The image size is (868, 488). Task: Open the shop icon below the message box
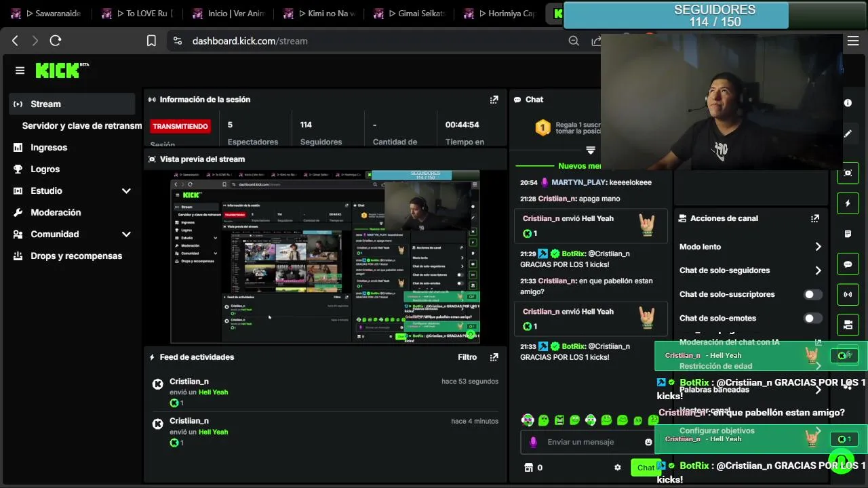[529, 468]
